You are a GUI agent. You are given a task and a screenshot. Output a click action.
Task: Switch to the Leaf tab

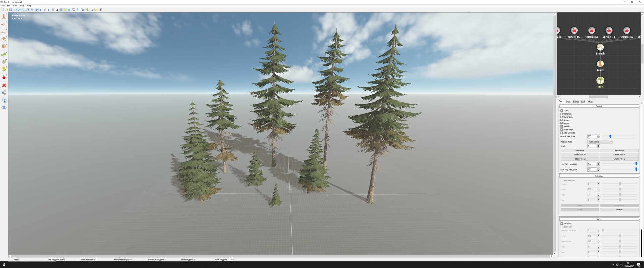[583, 102]
